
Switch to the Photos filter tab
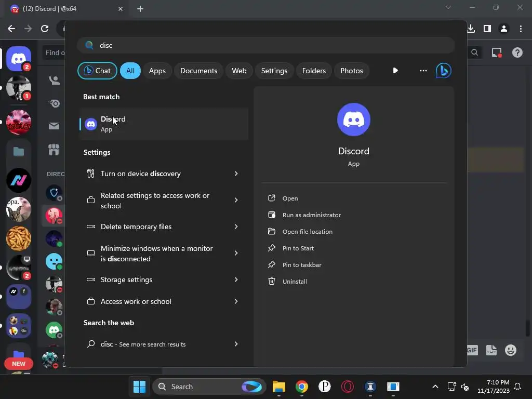point(352,71)
